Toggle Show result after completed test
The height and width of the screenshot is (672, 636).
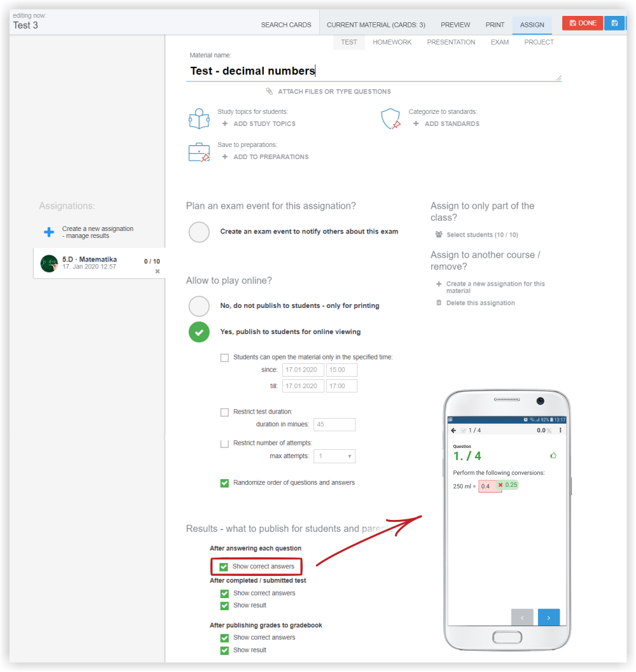tap(225, 606)
